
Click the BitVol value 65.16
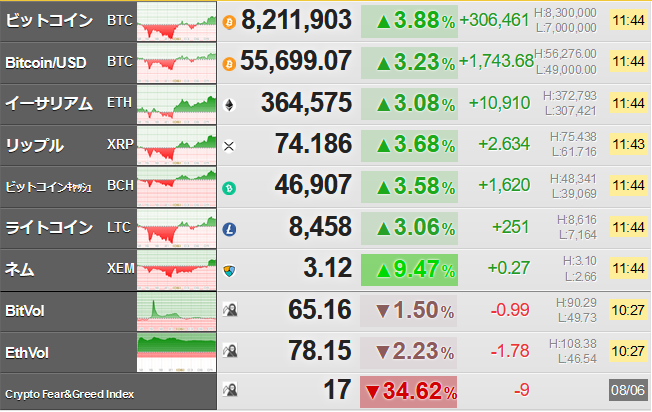(x=320, y=310)
